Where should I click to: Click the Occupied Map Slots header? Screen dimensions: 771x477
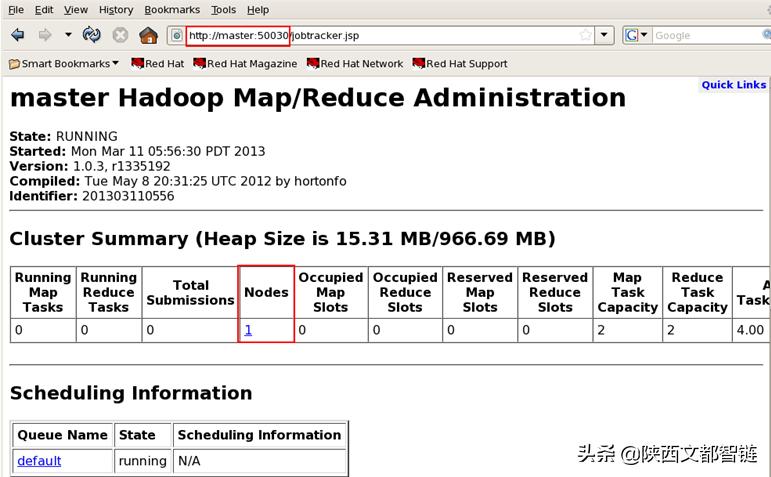(x=330, y=292)
